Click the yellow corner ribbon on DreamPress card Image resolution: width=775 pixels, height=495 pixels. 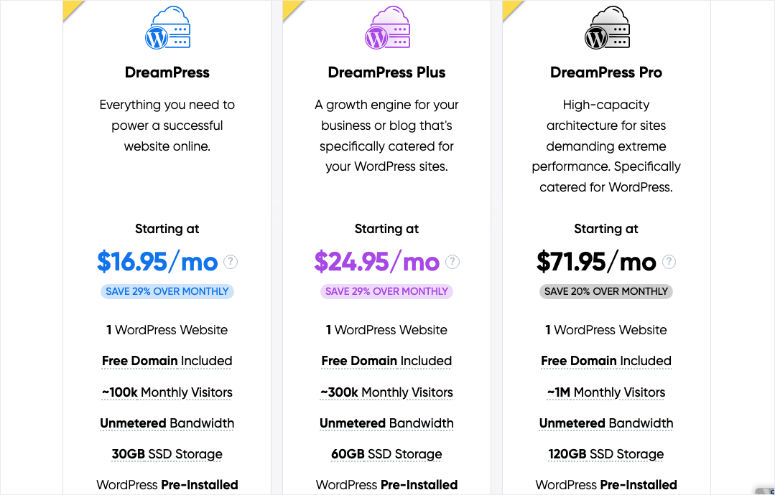(x=71, y=9)
